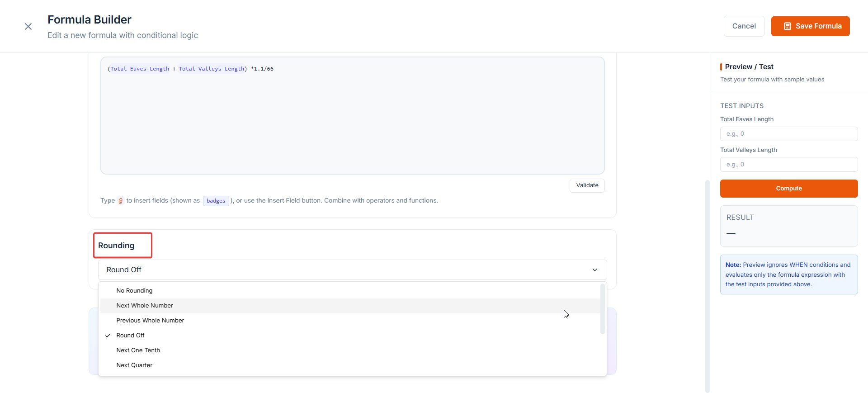Click "Test your formula with sample values" text
This screenshot has height=393, width=868.
pos(772,80)
